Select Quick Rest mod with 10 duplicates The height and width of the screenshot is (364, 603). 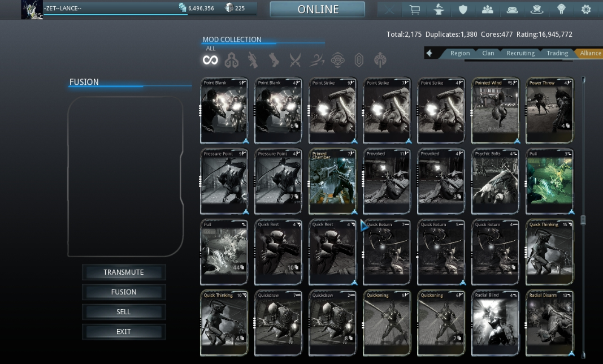[x=278, y=252]
